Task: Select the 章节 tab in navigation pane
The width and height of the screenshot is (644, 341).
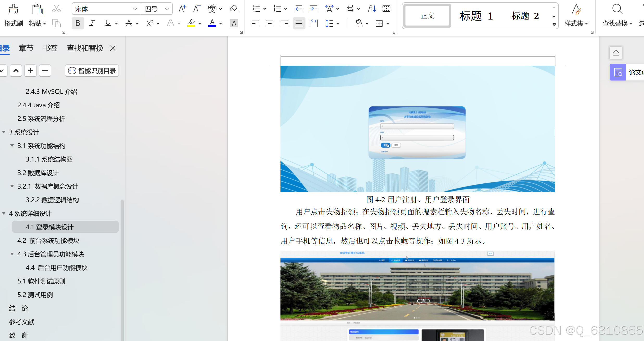Action: point(25,47)
